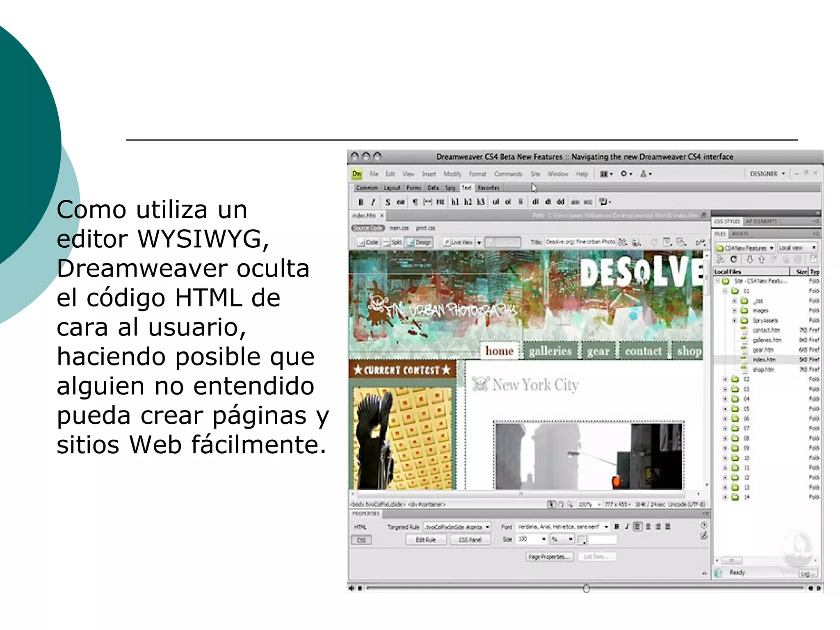Click the Bold button in Properties panel
The width and height of the screenshot is (840, 630).
(x=616, y=527)
